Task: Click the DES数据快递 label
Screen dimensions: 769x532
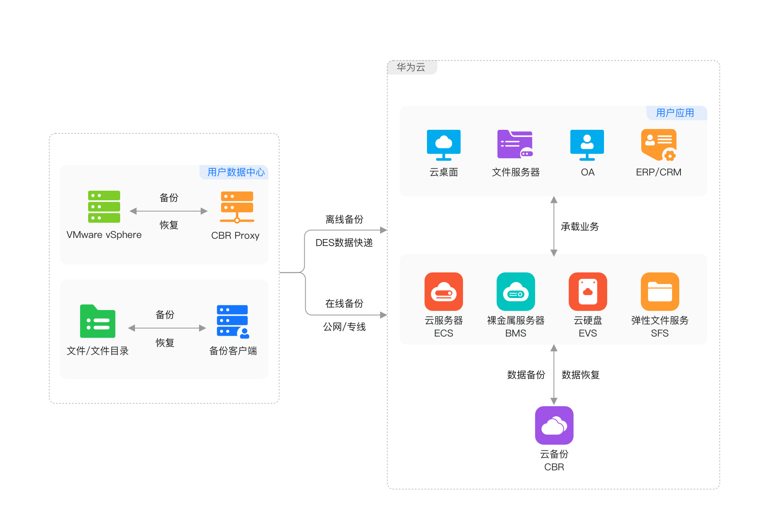Action: (344, 243)
